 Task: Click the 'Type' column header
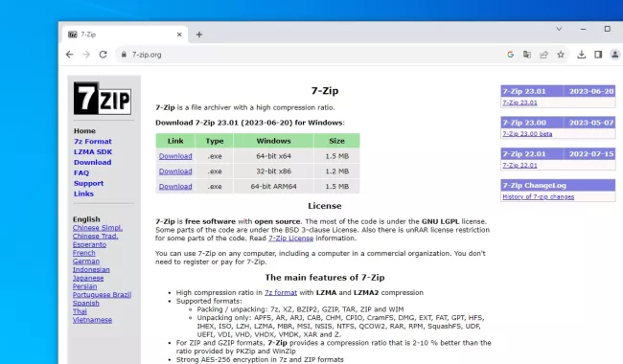click(215, 141)
